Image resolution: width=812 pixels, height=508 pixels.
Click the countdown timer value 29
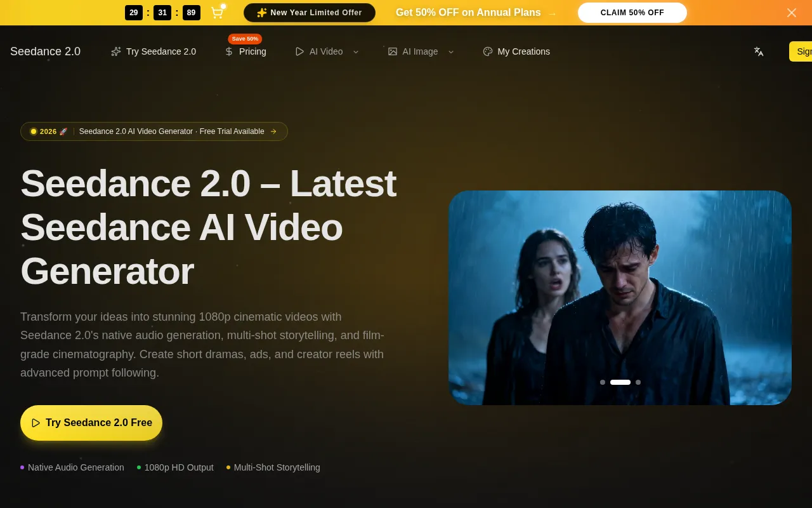pyautogui.click(x=134, y=13)
